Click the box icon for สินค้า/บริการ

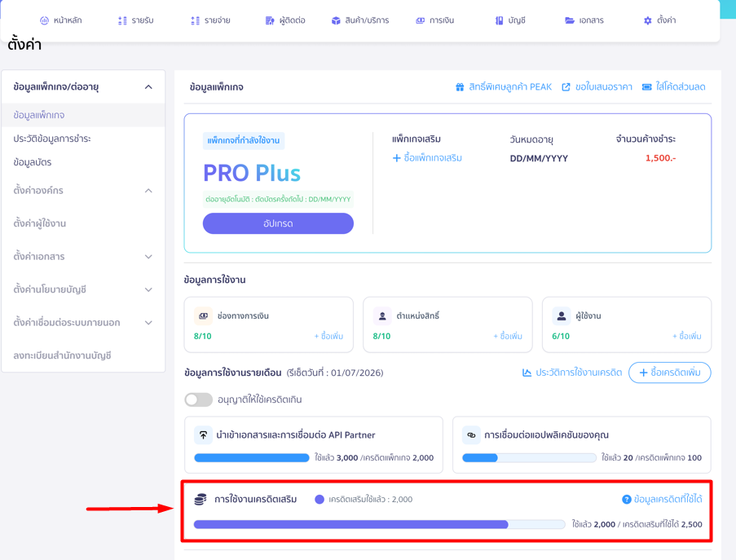[336, 20]
